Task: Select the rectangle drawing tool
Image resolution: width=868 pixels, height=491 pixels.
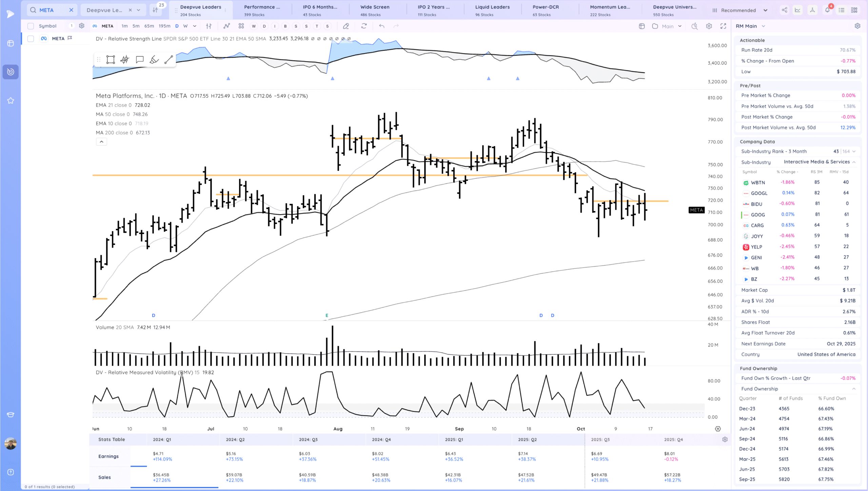Action: (x=111, y=60)
